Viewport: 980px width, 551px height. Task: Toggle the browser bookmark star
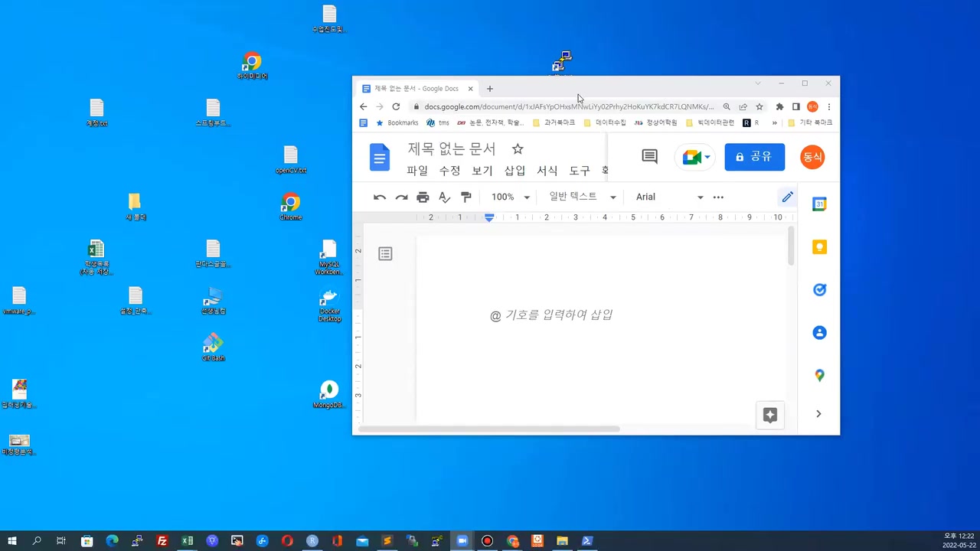[759, 106]
